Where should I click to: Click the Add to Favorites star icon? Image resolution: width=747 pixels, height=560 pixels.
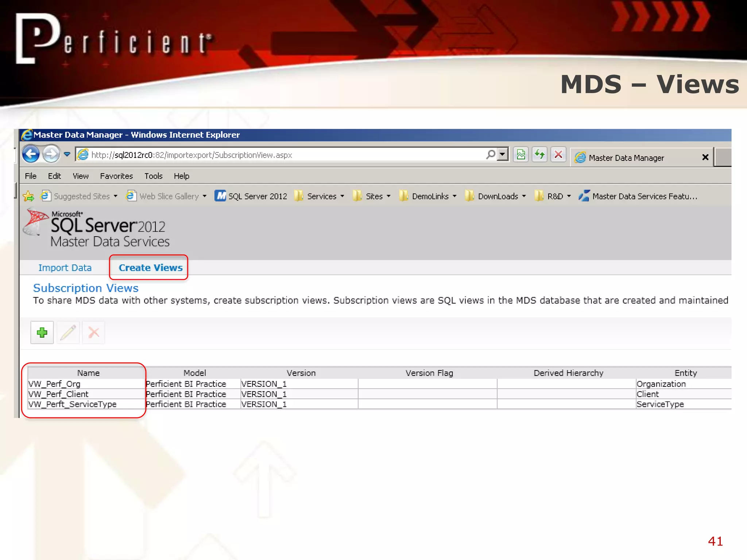[x=28, y=196]
